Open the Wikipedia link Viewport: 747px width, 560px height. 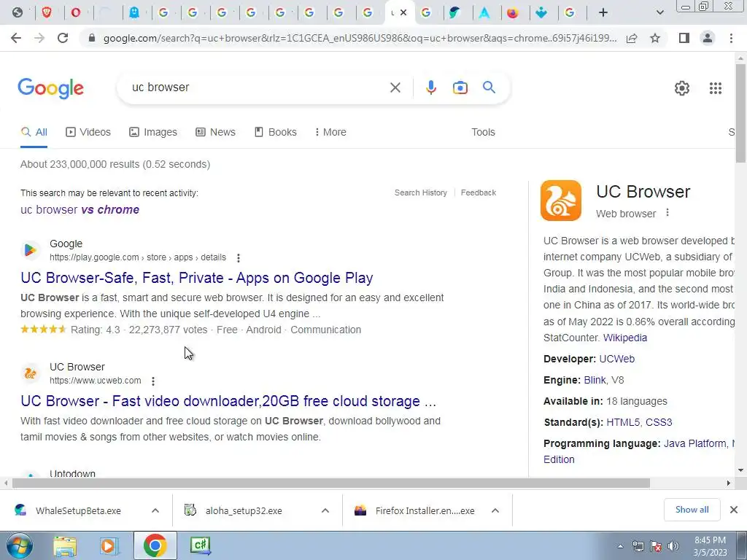click(625, 338)
